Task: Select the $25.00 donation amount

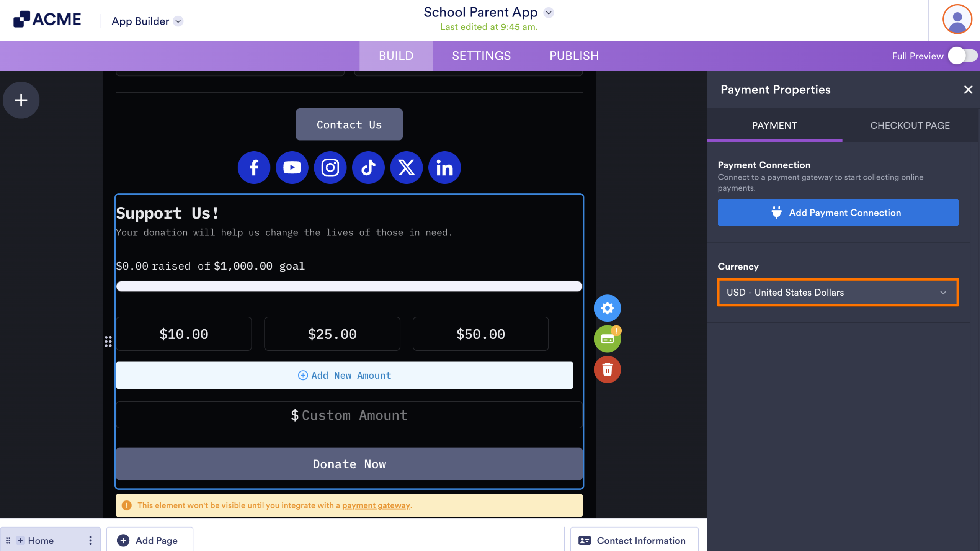Action: pos(332,334)
